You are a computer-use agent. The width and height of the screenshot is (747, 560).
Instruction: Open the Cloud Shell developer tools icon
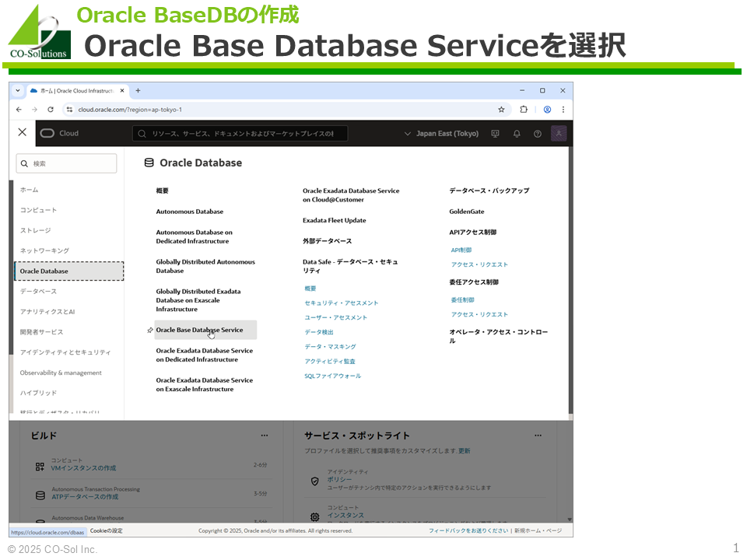(x=496, y=134)
